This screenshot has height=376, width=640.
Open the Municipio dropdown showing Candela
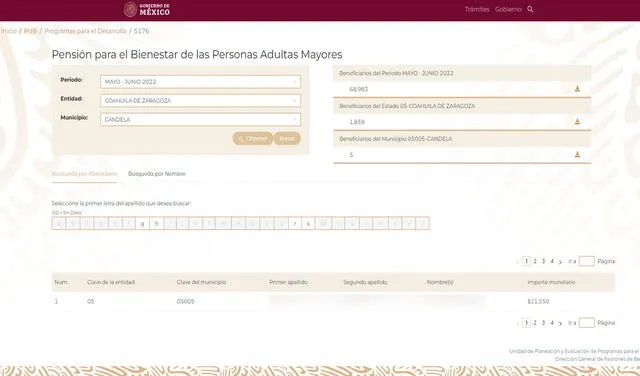pyautogui.click(x=200, y=120)
